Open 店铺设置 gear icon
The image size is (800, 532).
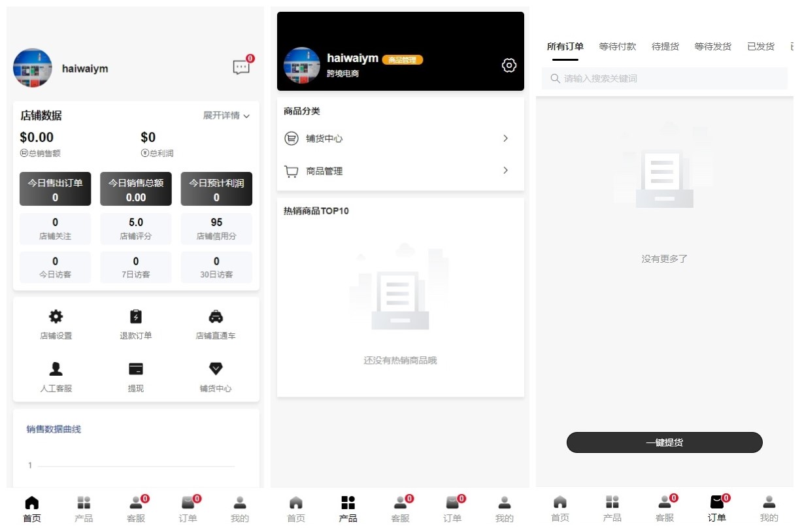[56, 317]
